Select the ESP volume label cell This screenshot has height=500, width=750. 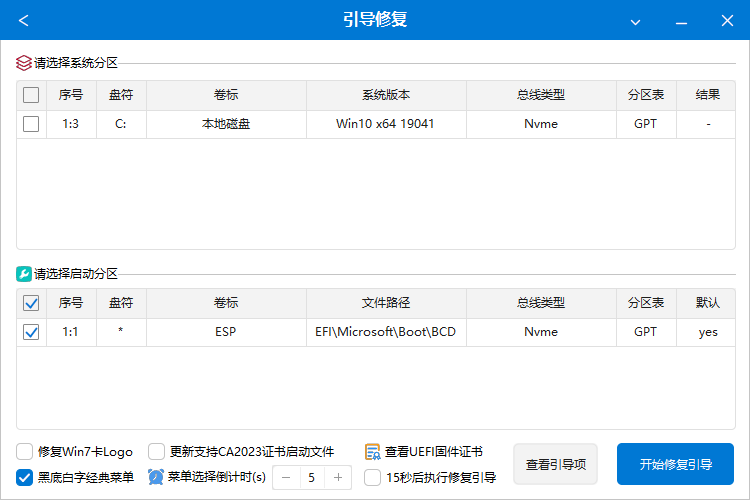click(226, 332)
